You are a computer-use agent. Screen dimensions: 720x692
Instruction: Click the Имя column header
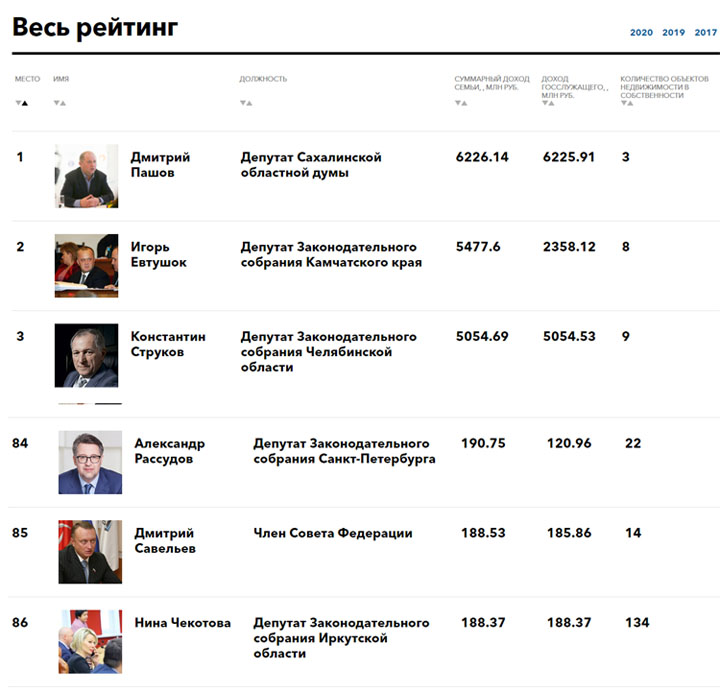click(x=61, y=79)
